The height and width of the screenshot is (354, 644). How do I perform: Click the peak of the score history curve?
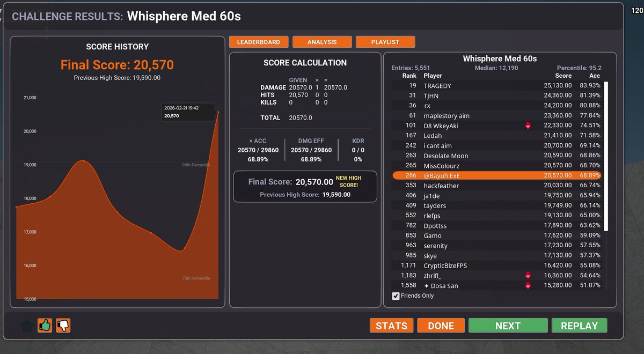83,160
